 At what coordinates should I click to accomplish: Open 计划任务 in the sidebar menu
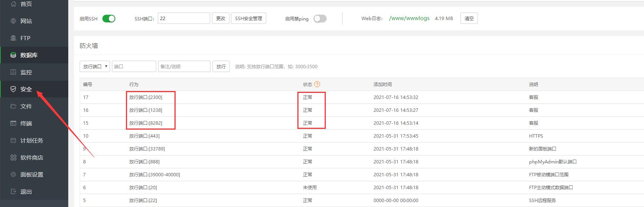(31, 140)
